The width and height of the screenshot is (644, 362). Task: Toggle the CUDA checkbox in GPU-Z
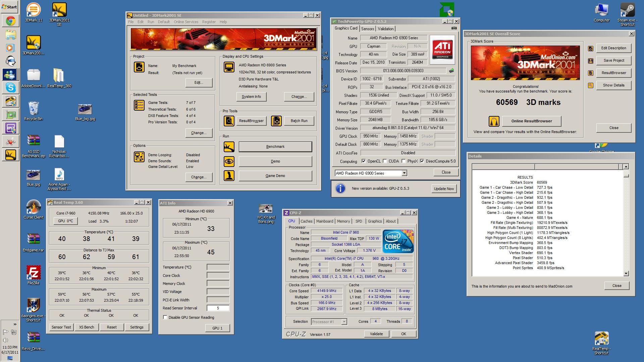385,161
